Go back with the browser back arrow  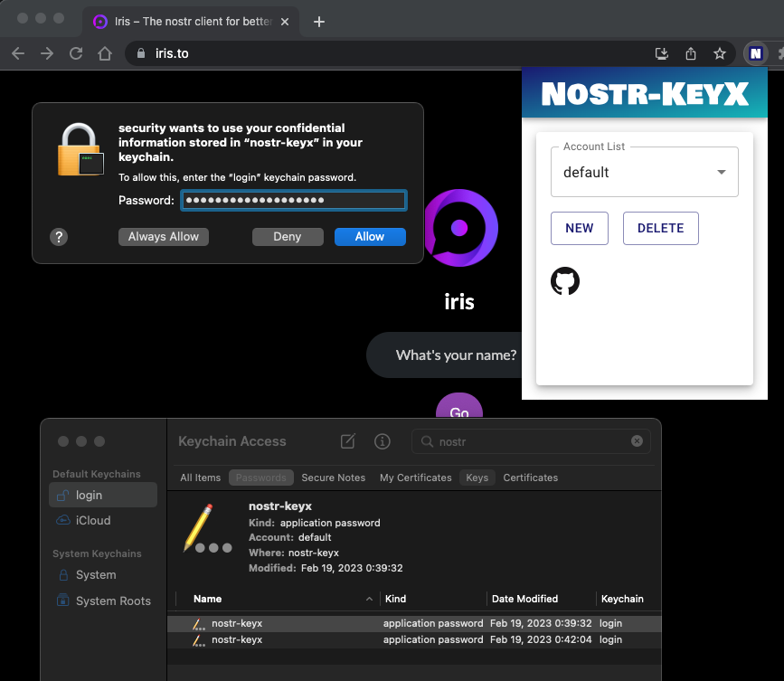pyautogui.click(x=18, y=53)
